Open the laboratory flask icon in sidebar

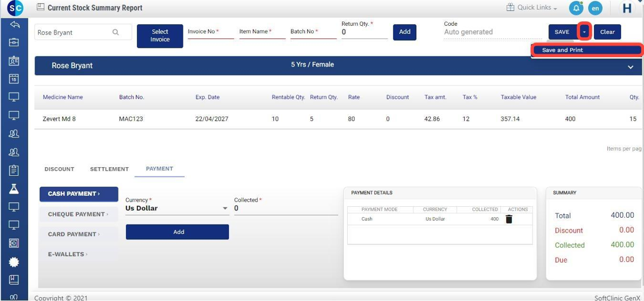coord(14,188)
